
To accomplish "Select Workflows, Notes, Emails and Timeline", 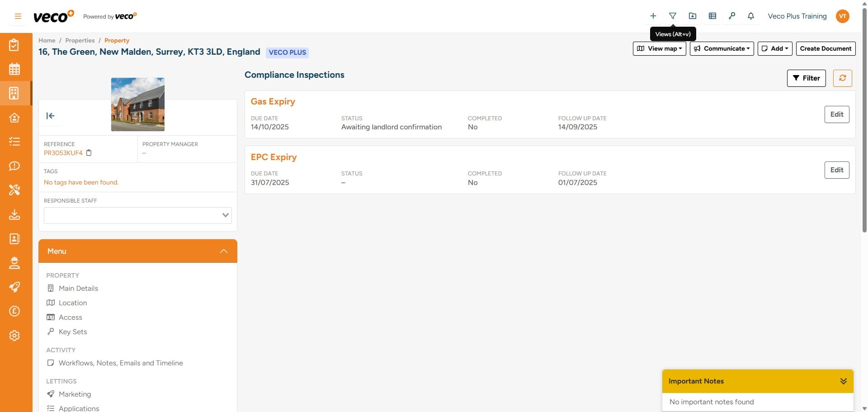I will (121, 363).
